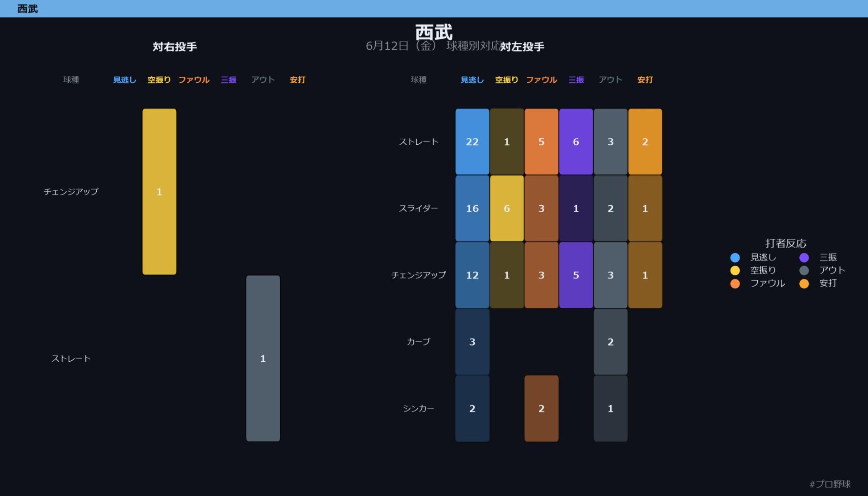This screenshot has width=868, height=496.
Task: Click the 安打 legend orange dot
Action: 804,283
